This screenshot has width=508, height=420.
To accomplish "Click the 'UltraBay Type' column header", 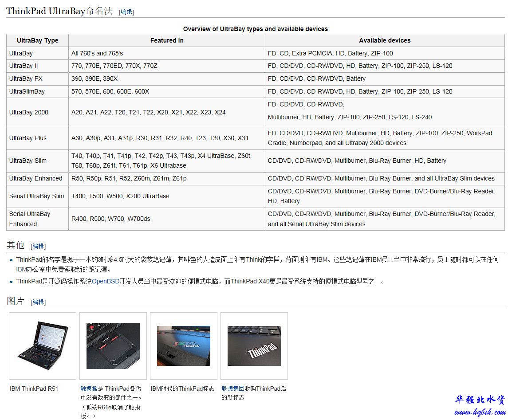I will (x=38, y=40).
